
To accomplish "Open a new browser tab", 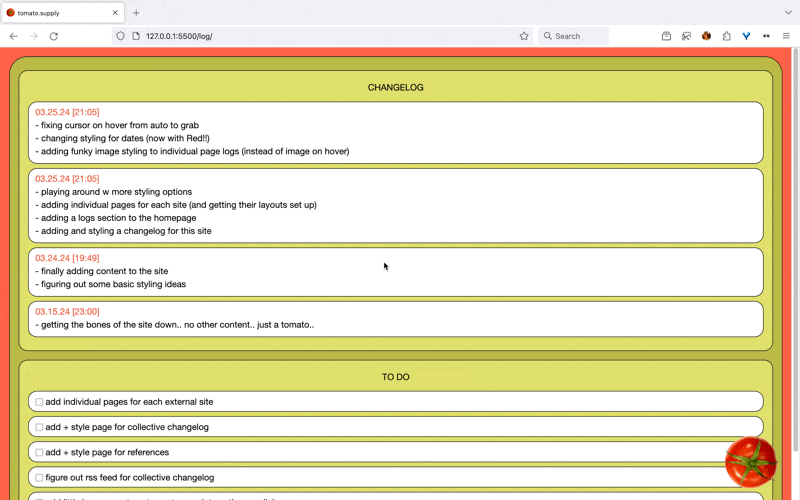I will click(x=136, y=13).
